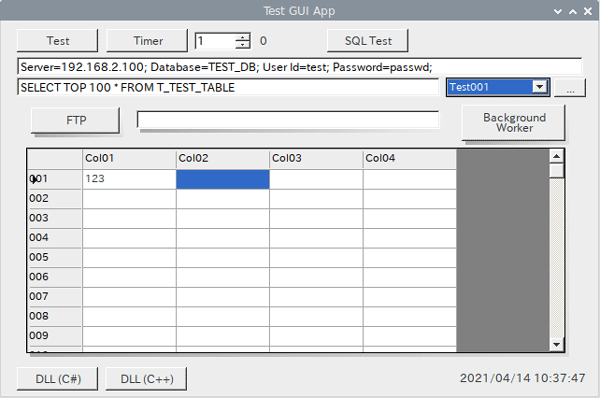Select row header 003
The image size is (600, 398).
click(x=55, y=218)
